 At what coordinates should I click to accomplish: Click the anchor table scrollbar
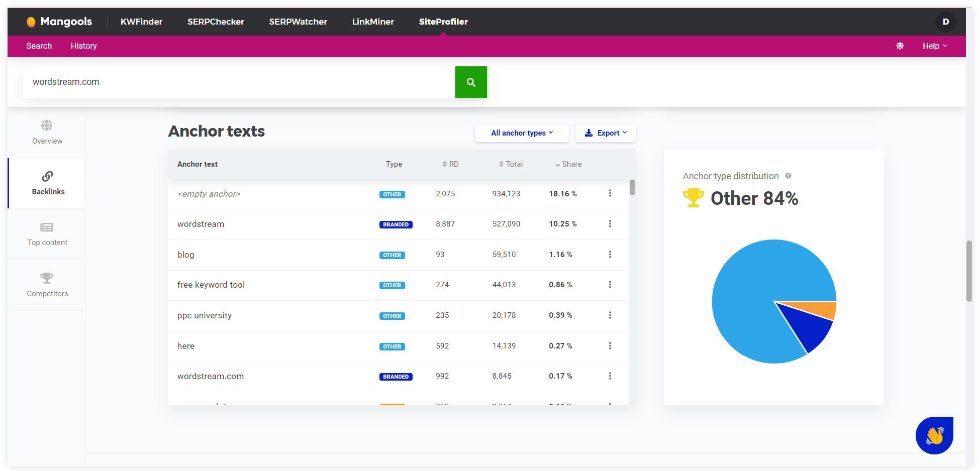(x=632, y=187)
